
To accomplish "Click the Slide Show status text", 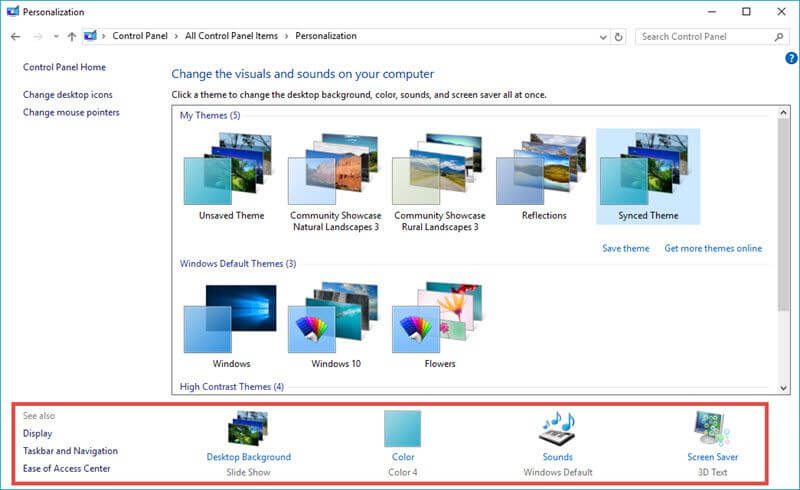I will coord(248,472).
